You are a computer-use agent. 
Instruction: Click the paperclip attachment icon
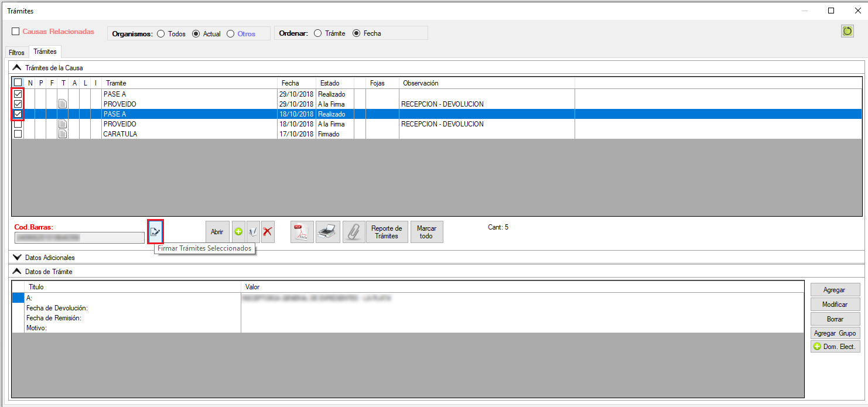coord(354,232)
